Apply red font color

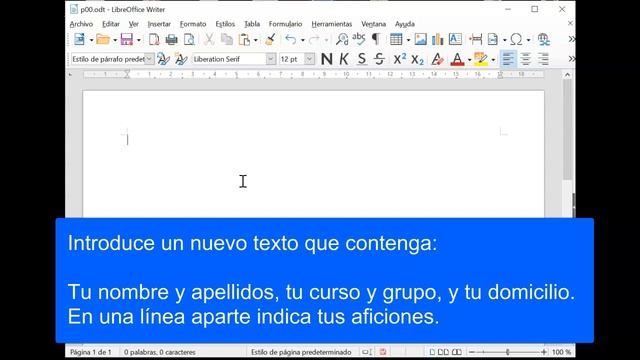pos(457,59)
